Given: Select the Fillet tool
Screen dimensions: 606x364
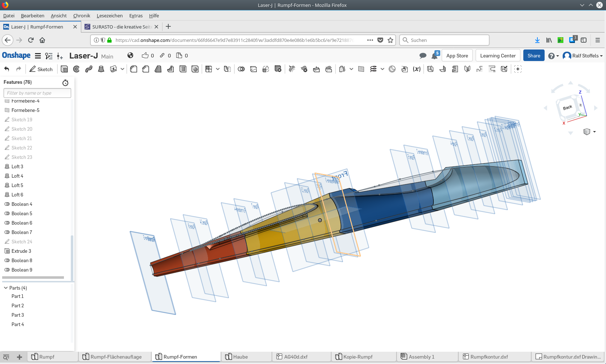Looking at the screenshot, I should (134, 69).
